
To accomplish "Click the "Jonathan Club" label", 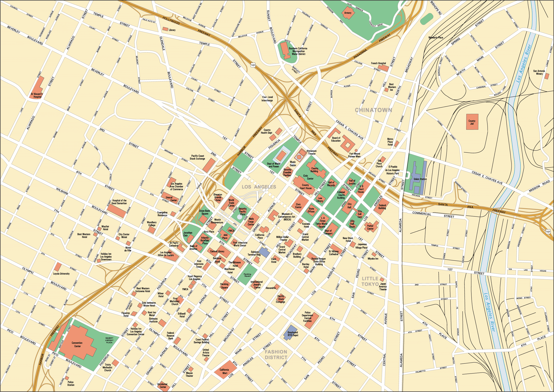I will click(x=188, y=234).
